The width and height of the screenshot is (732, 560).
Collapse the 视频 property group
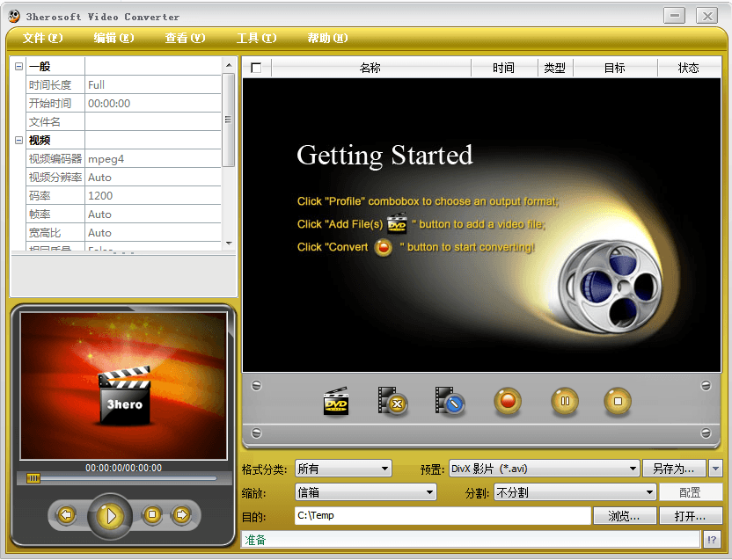(18, 141)
